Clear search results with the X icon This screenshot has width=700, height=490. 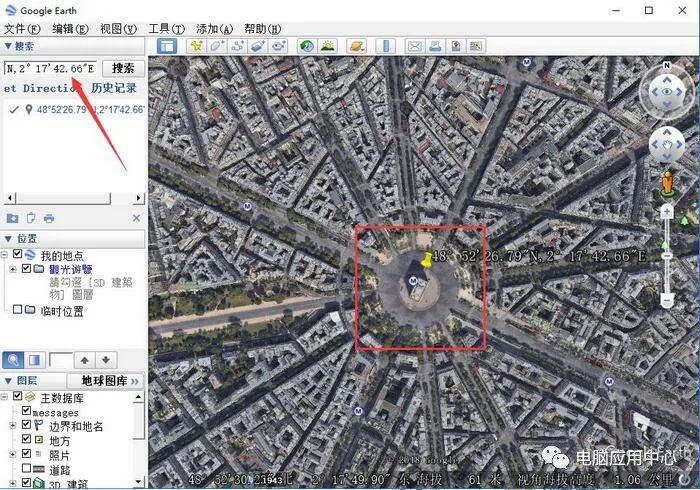pyautogui.click(x=136, y=218)
